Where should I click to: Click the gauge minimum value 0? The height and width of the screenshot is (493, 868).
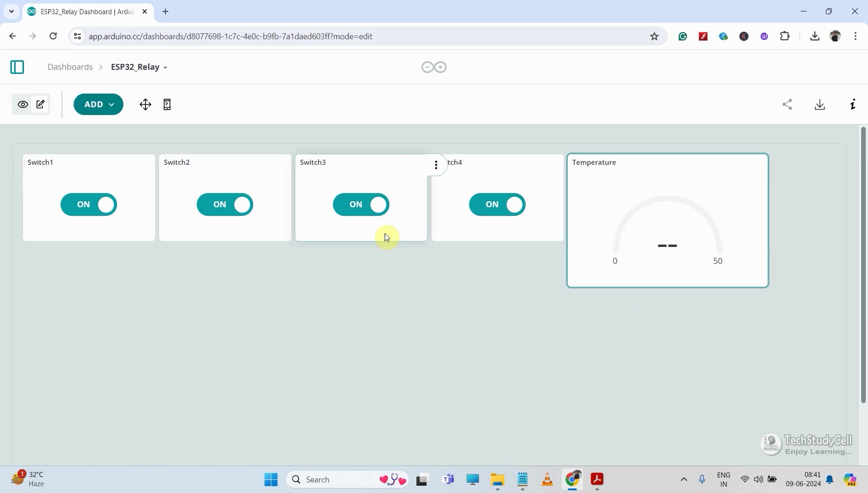615,261
